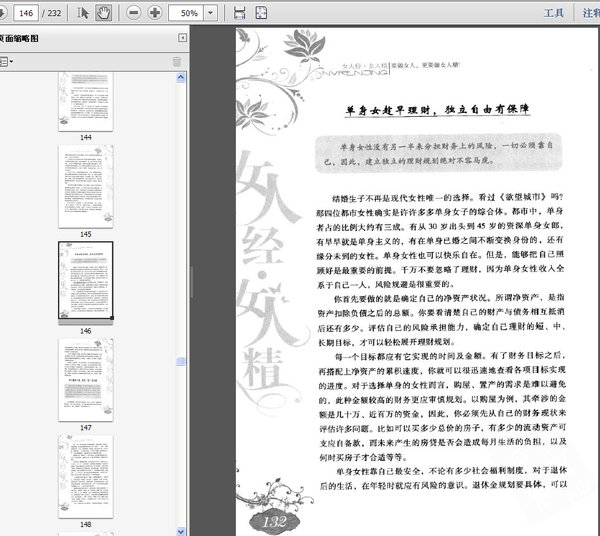Click the page number field showing 146
600x536 pixels.
click(x=26, y=13)
